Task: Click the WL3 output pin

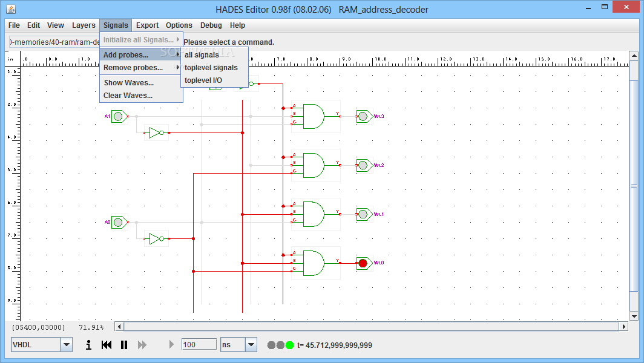Action: (364, 117)
